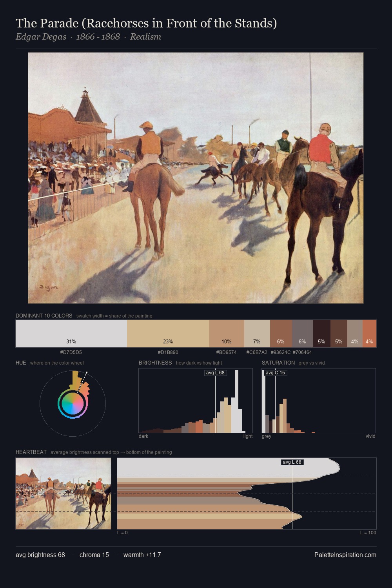Click the 'light' axis label
Image resolution: width=392 pixels, height=588 pixels.
click(248, 436)
